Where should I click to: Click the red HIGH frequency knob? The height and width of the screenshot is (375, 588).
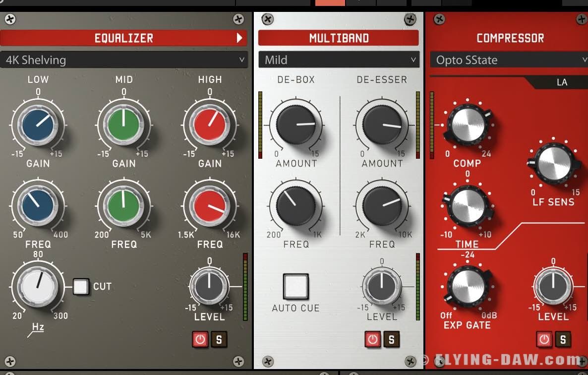[x=210, y=205]
